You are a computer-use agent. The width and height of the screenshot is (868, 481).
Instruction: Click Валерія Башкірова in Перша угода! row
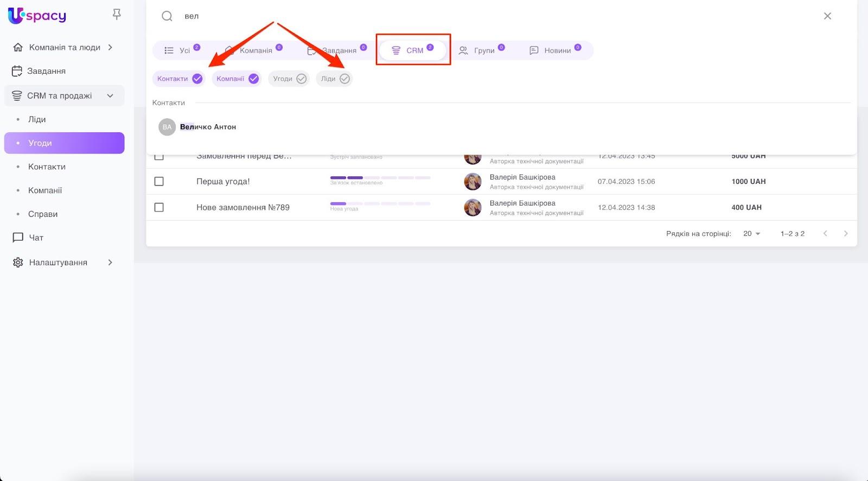pos(522,177)
